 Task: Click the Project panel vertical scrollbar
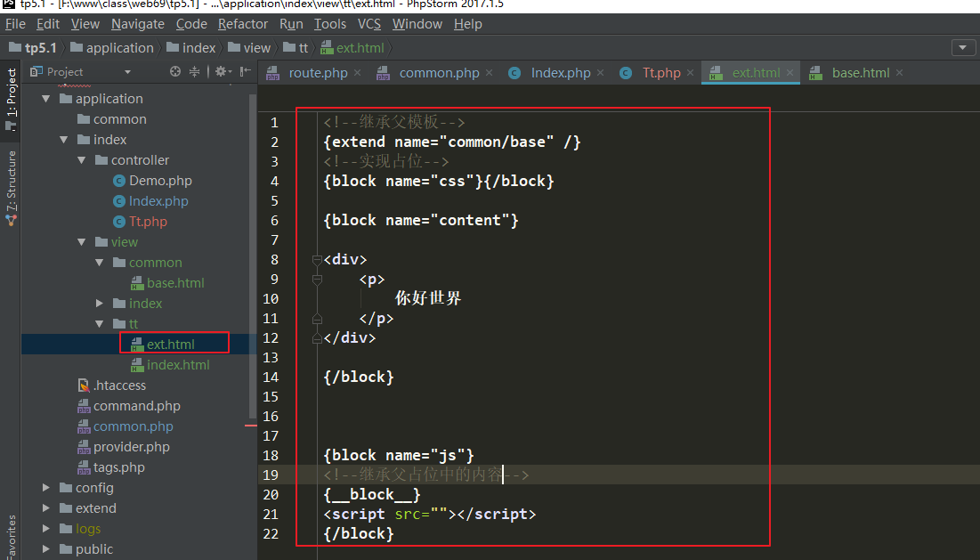coord(253,256)
